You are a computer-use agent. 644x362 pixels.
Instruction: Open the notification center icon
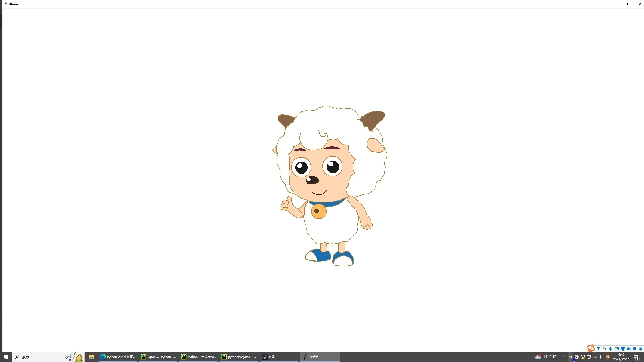pos(636,357)
